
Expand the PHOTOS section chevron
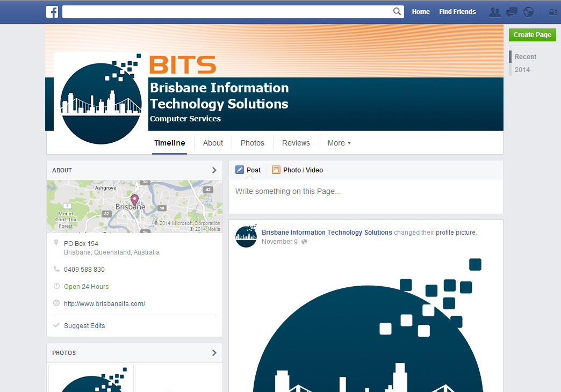pyautogui.click(x=214, y=353)
